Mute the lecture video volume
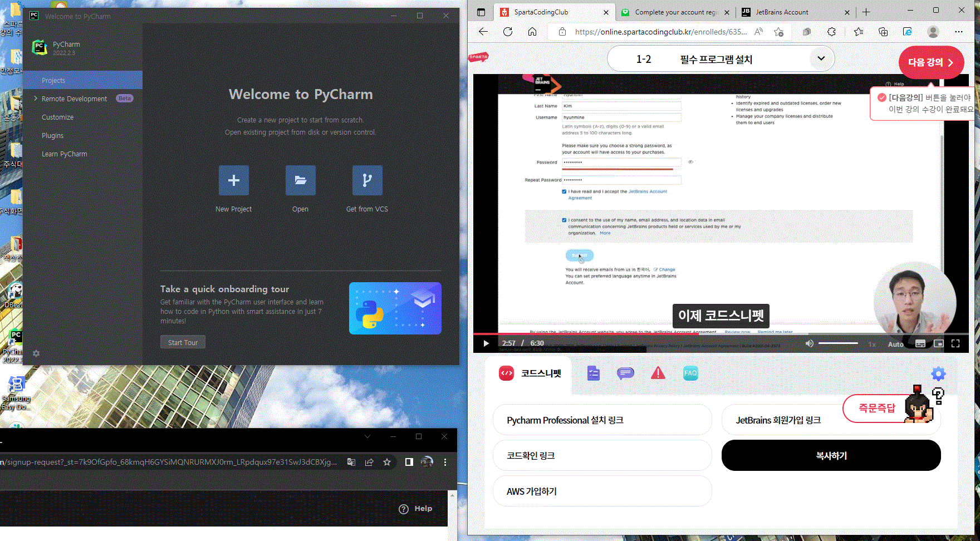The image size is (980, 541). tap(810, 343)
